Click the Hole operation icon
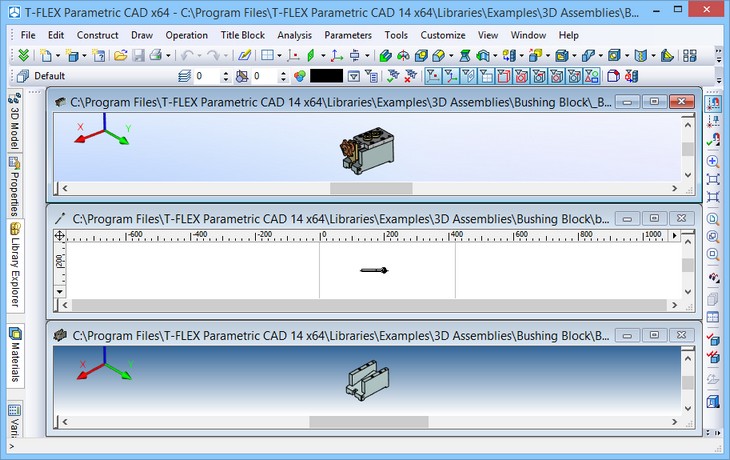This screenshot has height=460, width=730. [x=614, y=56]
